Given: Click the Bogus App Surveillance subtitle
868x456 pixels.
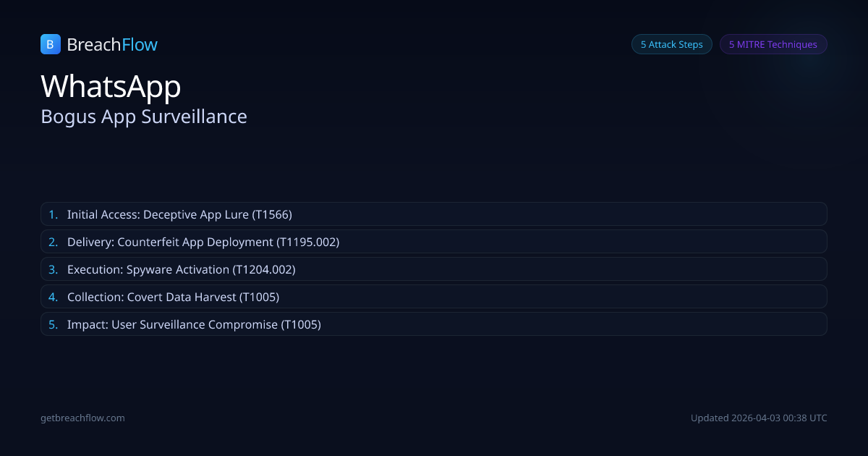Looking at the screenshot, I should 144,116.
